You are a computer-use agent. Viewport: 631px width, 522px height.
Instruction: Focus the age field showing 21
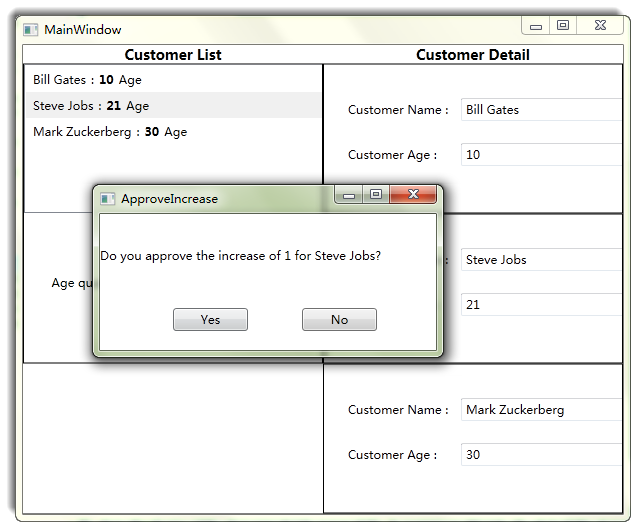coord(542,304)
